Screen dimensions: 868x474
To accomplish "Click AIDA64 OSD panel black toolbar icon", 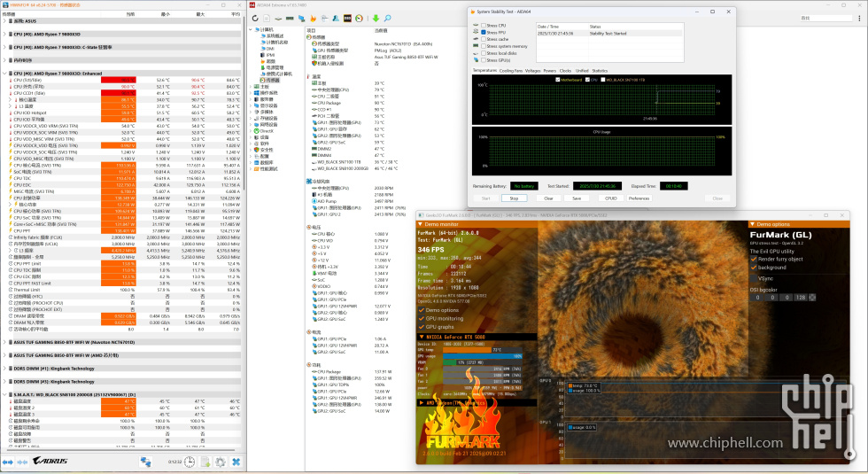I will point(347,19).
